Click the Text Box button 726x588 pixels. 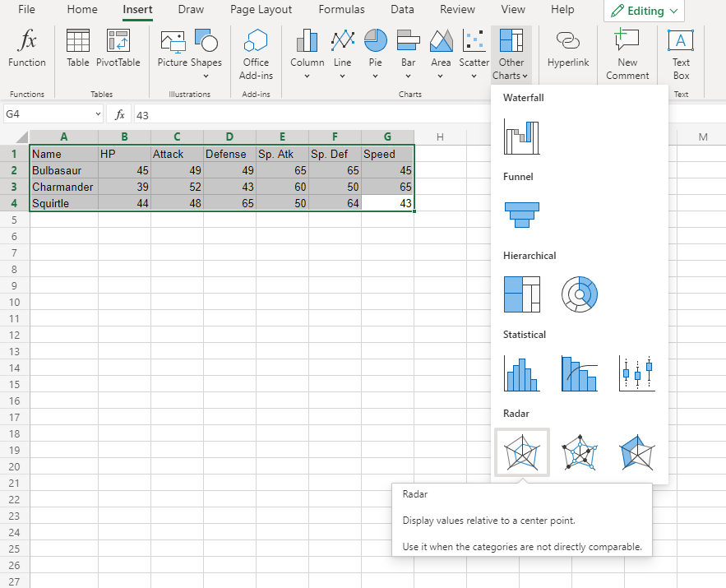pos(681,54)
